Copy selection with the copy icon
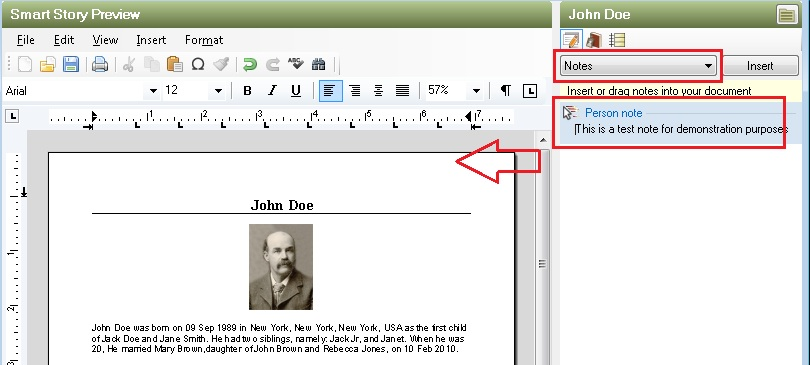This screenshot has width=810, height=365. click(151, 65)
